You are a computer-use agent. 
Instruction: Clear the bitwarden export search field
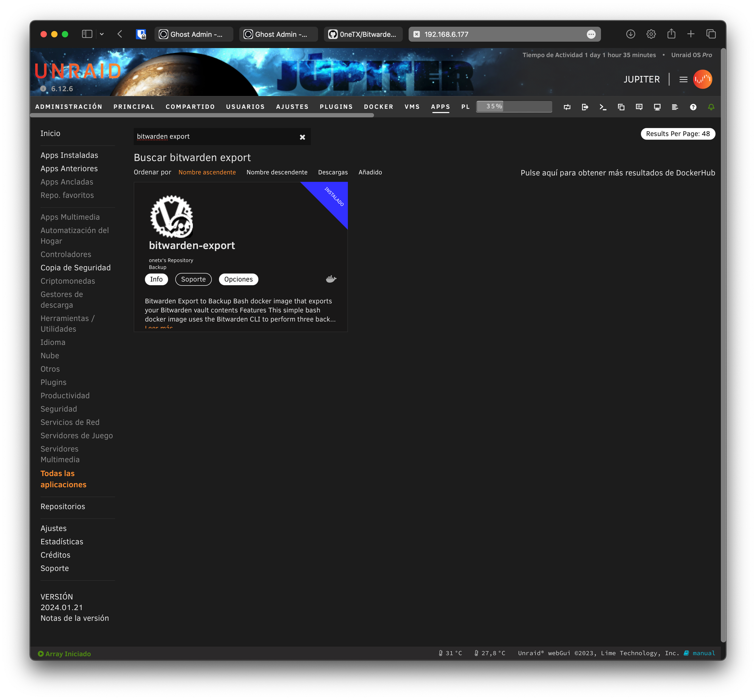(302, 137)
